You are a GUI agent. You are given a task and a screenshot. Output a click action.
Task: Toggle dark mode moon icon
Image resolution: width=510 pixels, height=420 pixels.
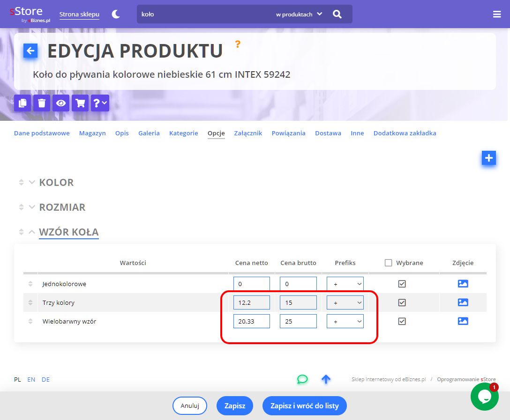[116, 15]
